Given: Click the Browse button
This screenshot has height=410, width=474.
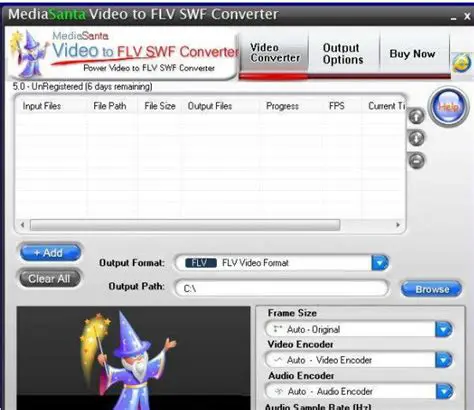Looking at the screenshot, I should coord(432,289).
